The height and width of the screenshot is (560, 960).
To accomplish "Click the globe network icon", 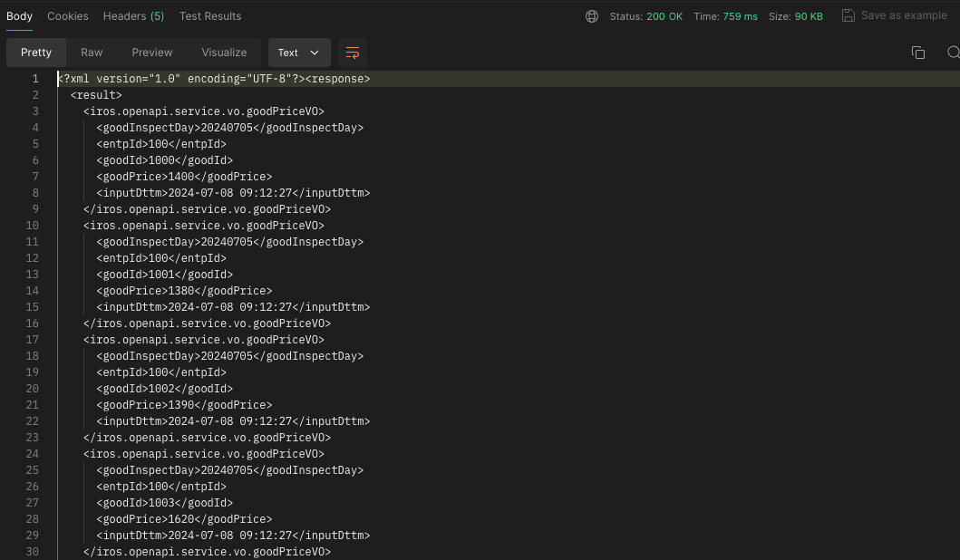I will [592, 15].
